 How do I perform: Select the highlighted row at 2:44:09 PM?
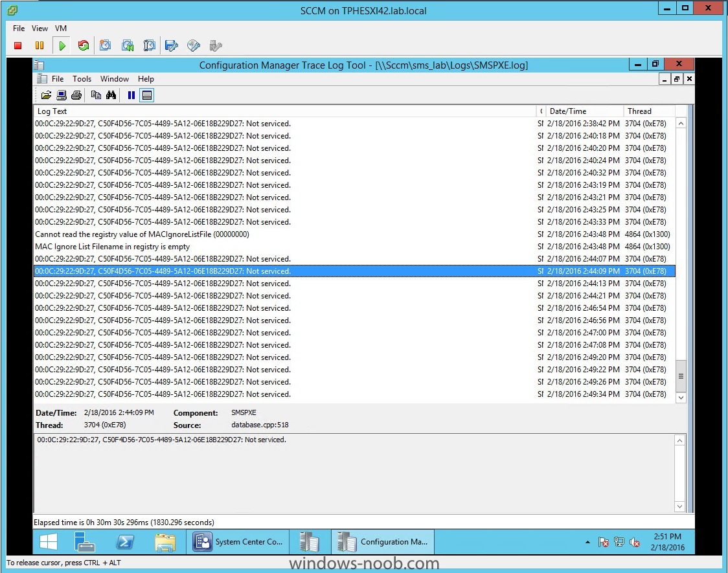355,271
